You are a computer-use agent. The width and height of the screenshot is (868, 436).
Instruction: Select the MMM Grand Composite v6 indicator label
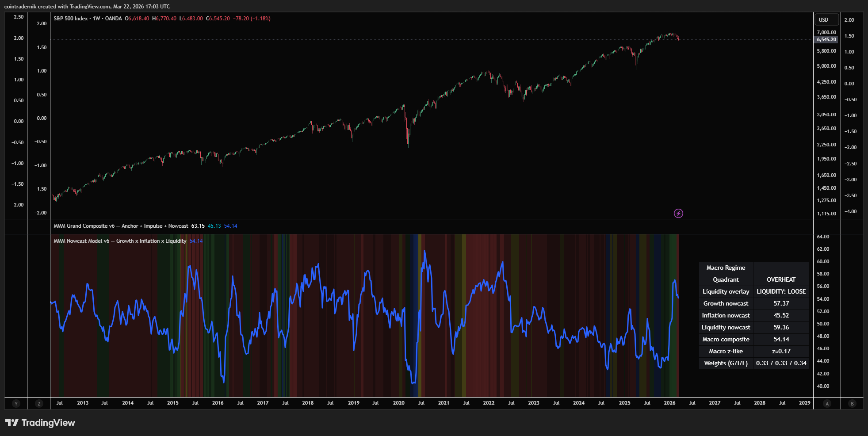121,226
